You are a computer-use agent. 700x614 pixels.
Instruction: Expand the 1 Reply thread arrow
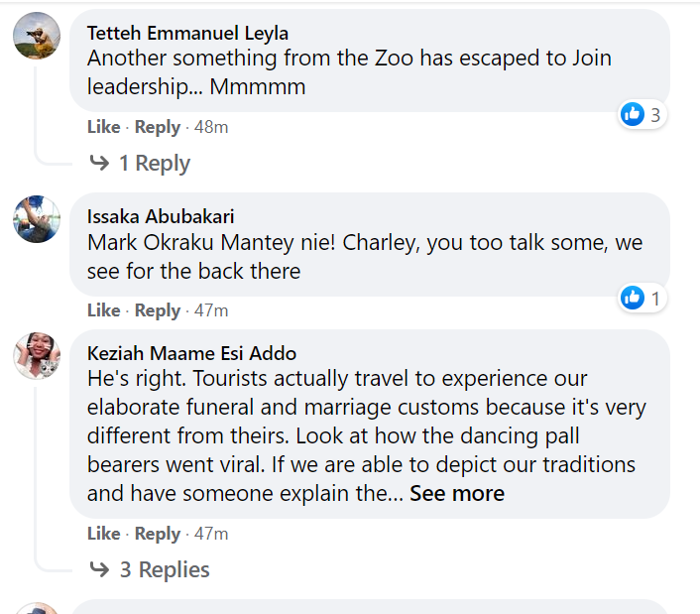99,164
